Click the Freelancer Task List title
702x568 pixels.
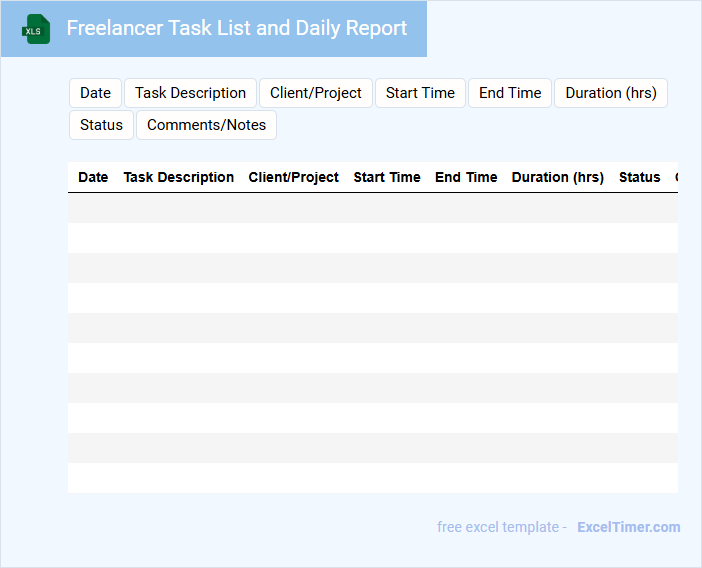236,28
